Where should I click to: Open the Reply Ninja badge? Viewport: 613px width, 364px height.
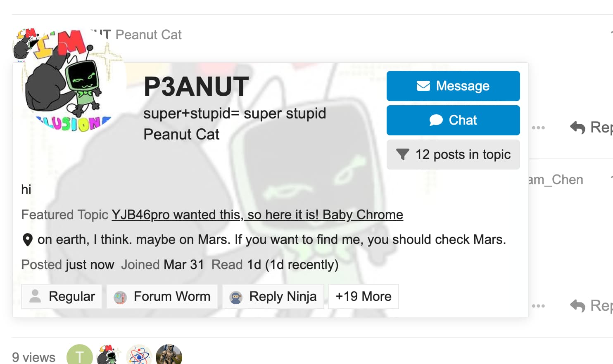[x=273, y=296]
